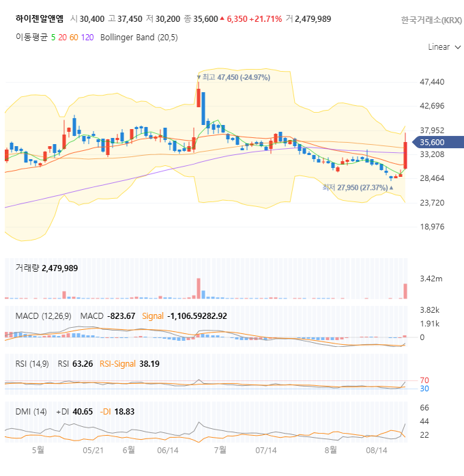
Task: Click the MACD value -823.67
Action: (x=121, y=316)
